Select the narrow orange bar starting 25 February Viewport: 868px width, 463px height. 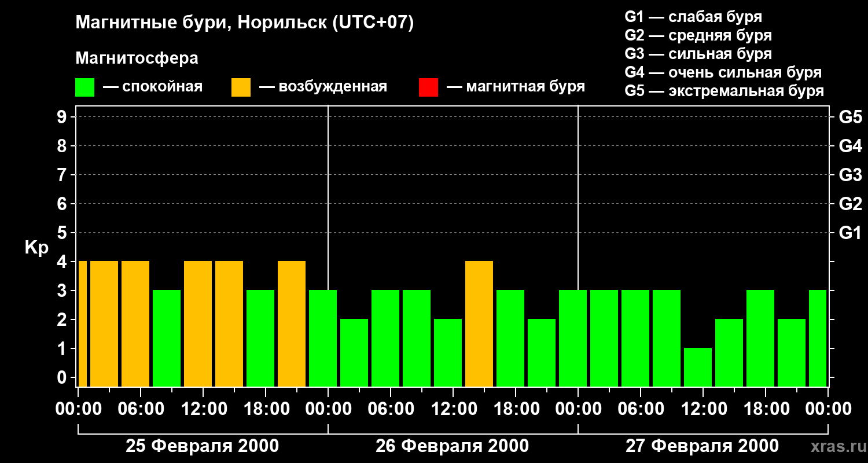(x=82, y=324)
